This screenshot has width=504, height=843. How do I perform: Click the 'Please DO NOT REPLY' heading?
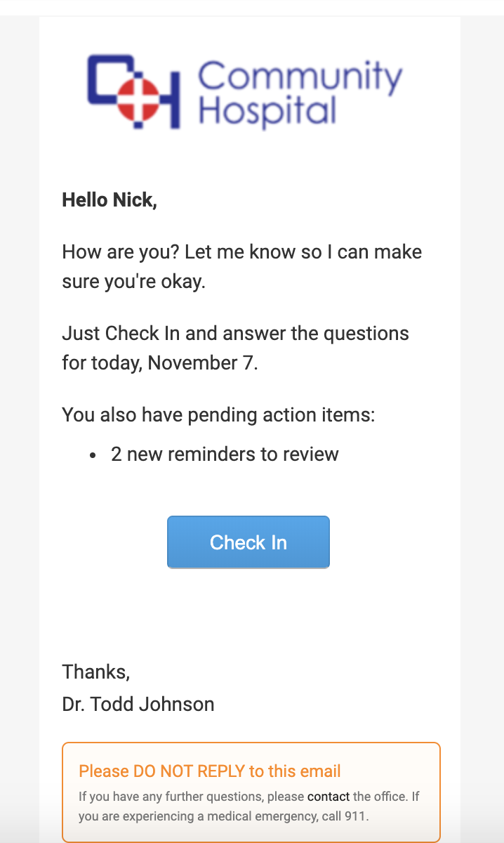[x=208, y=771]
